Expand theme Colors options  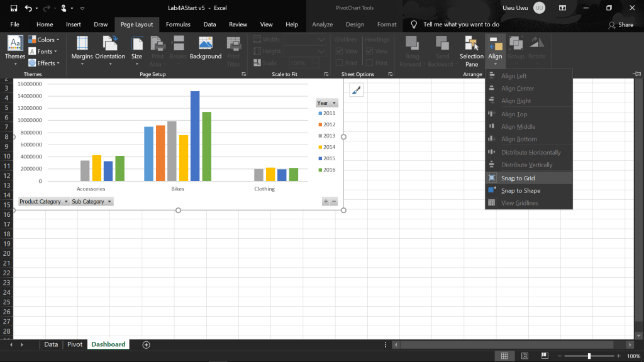coord(43,40)
